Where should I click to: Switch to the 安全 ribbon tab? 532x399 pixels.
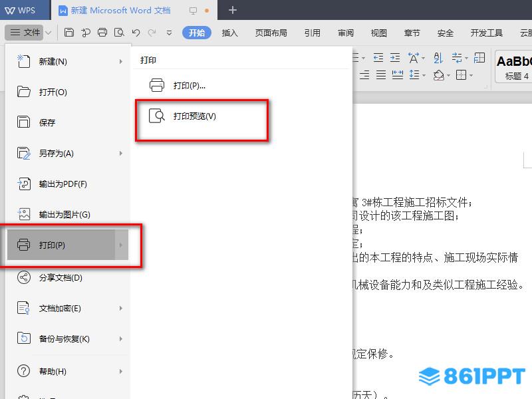point(445,33)
